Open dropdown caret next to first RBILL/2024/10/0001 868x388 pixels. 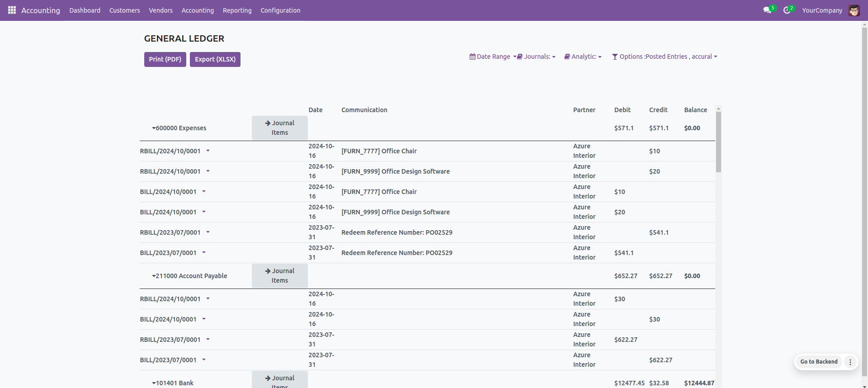click(x=208, y=151)
